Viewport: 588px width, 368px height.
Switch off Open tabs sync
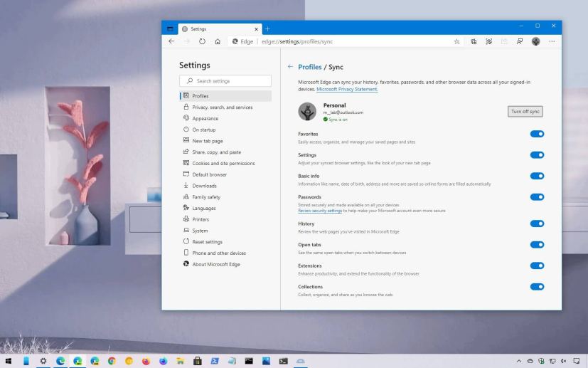point(537,244)
